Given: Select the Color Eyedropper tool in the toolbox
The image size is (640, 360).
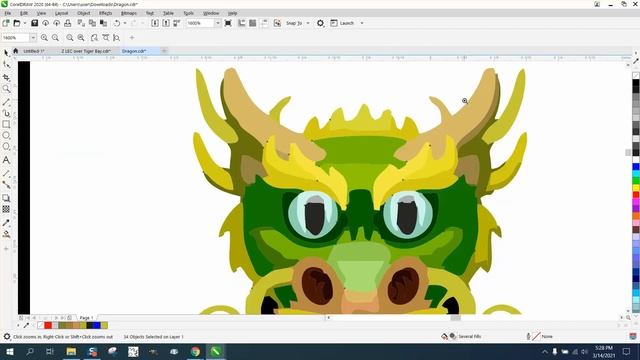Looking at the screenshot, I should click(x=6, y=223).
